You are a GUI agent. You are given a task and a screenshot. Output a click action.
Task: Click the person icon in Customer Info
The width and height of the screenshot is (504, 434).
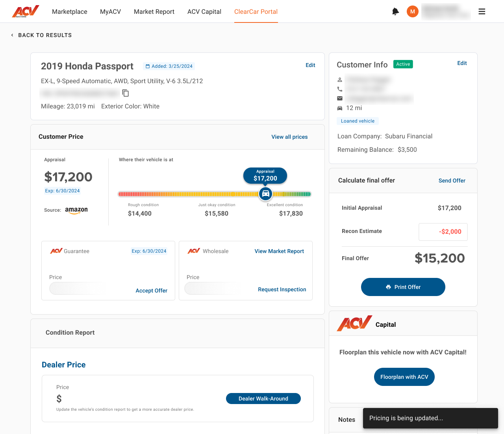pyautogui.click(x=340, y=80)
